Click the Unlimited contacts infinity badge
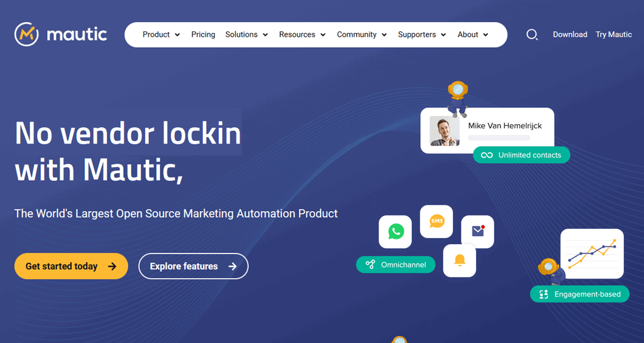The width and height of the screenshot is (644, 343). (x=521, y=155)
